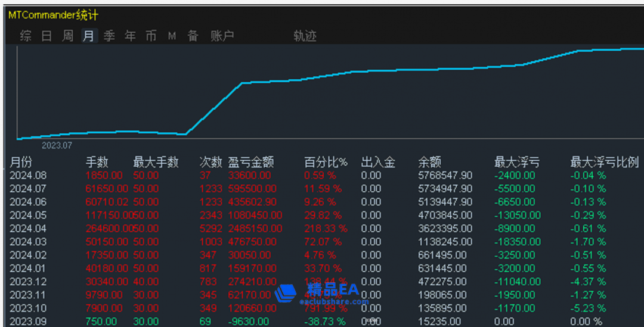Click lots value 750.00
Viewport: 644px width, 327px height.
(x=101, y=321)
